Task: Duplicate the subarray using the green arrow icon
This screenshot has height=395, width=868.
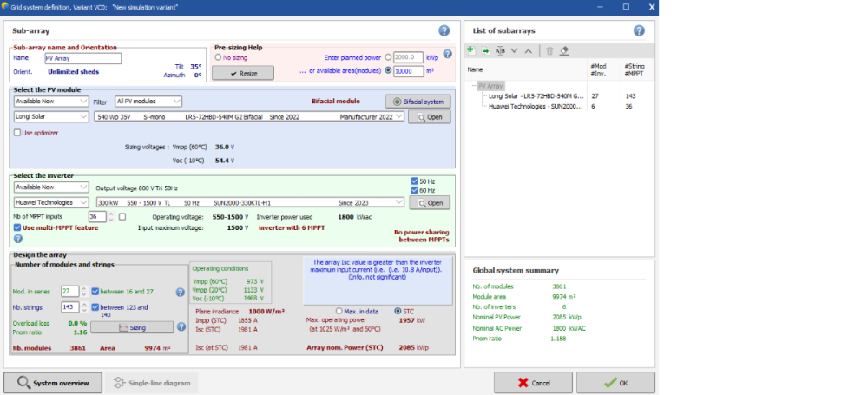Action: [485, 51]
